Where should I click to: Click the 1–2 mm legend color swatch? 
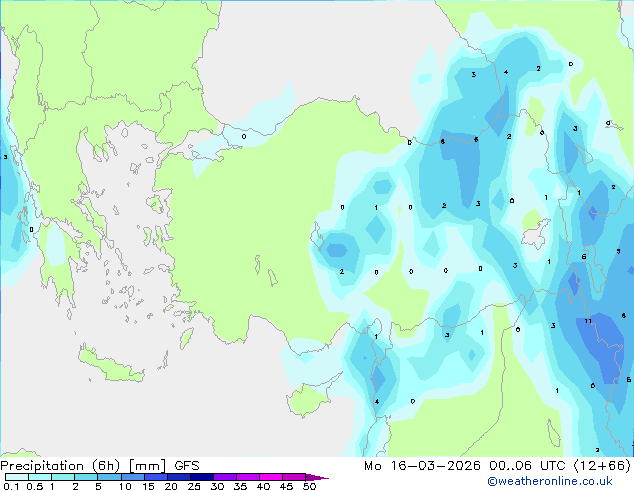click(x=63, y=477)
